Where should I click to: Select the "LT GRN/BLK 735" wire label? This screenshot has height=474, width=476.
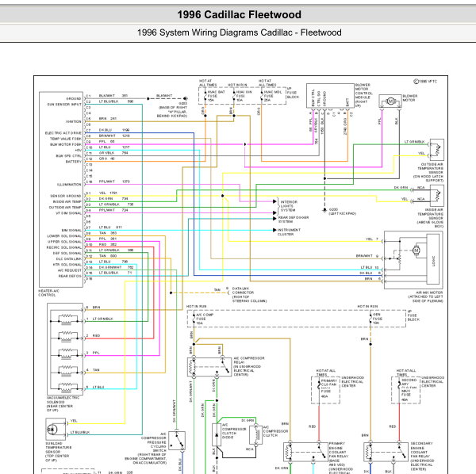[116, 205]
